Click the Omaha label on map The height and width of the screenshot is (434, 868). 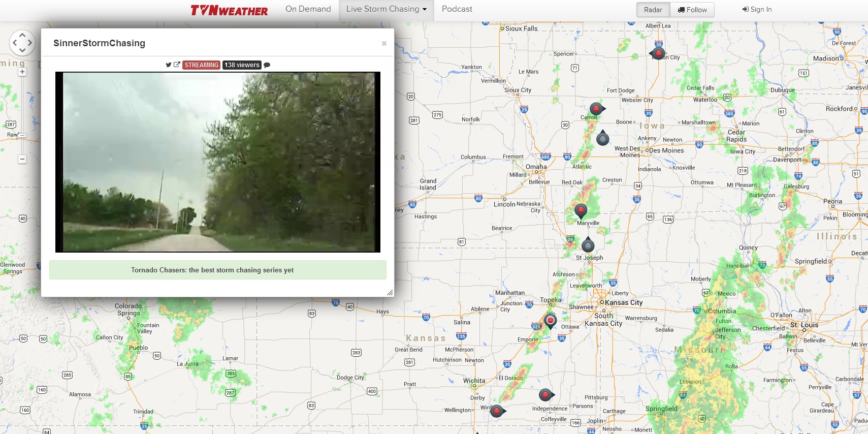point(536,167)
